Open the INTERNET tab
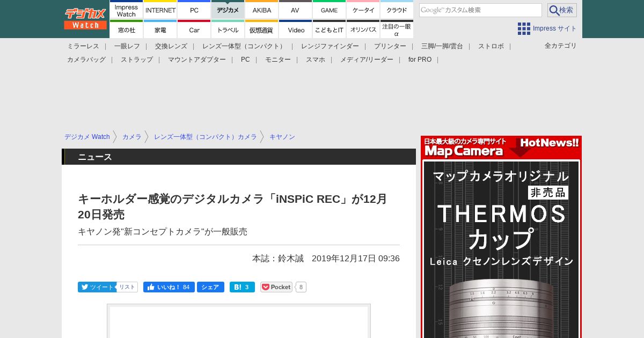Screen dimensions: 644x338 tap(160, 10)
